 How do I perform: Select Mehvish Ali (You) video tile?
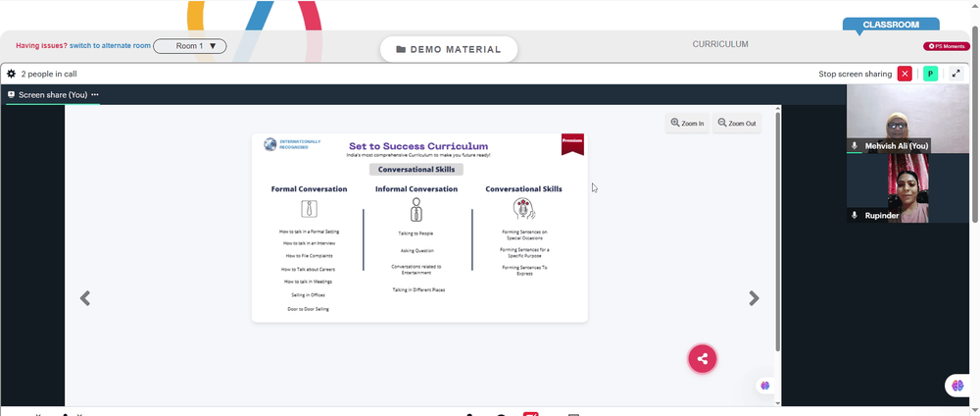point(907,119)
